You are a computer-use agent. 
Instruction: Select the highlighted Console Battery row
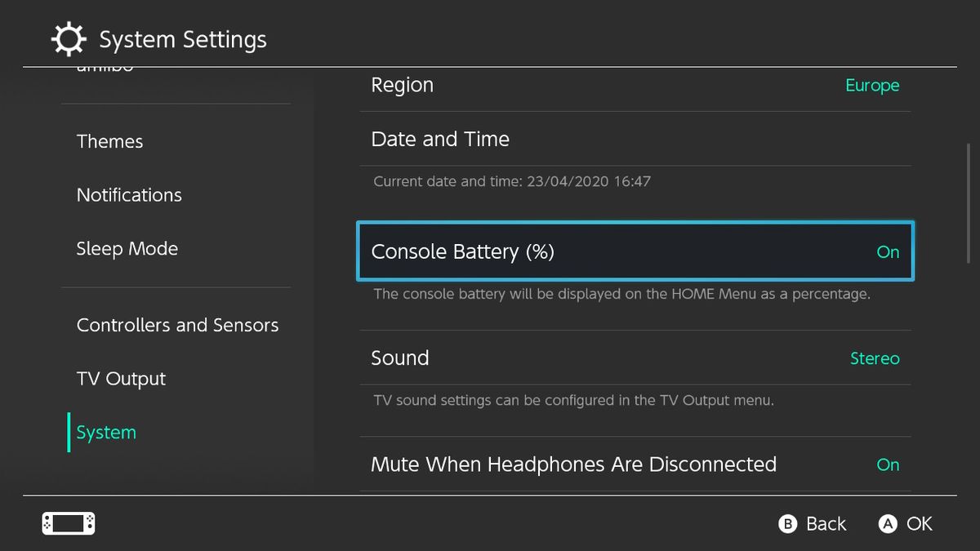tap(635, 251)
